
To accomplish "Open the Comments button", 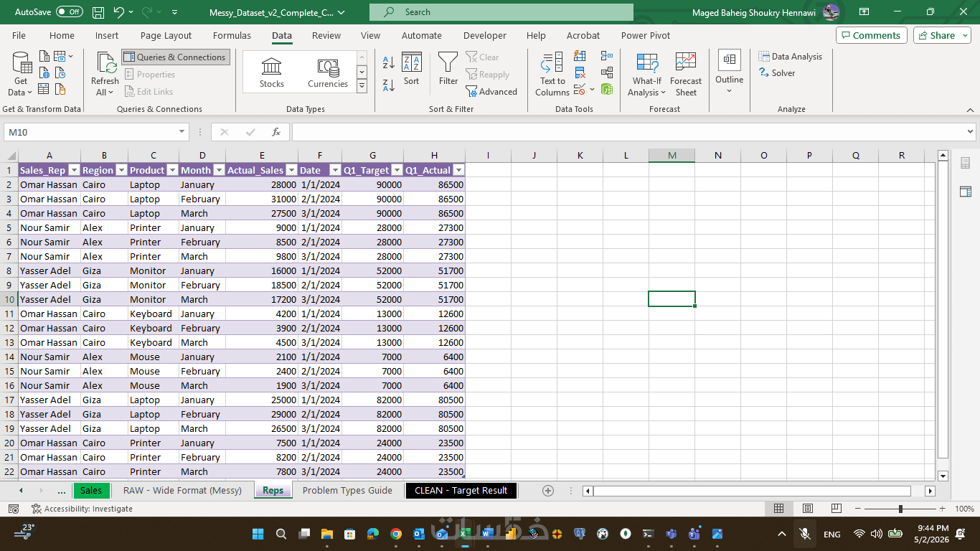I will [871, 35].
